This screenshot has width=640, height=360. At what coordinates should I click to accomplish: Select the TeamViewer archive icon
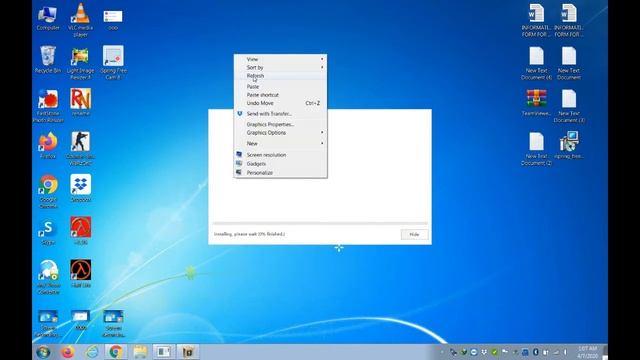pyautogui.click(x=536, y=103)
